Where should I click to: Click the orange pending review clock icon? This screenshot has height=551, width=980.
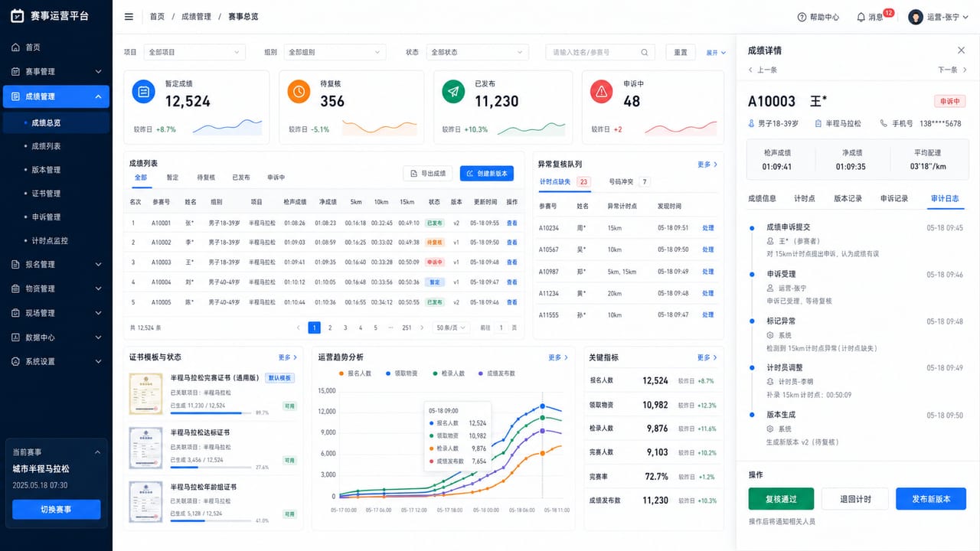pyautogui.click(x=299, y=92)
